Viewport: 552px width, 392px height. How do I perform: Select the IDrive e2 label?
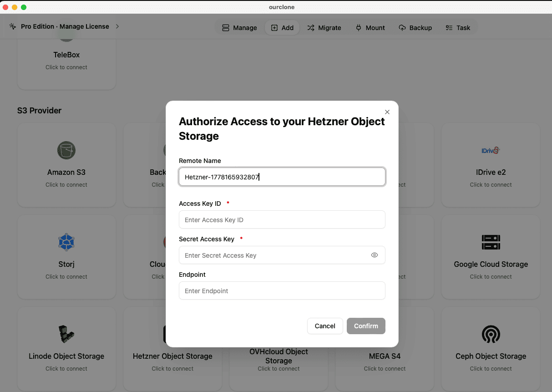click(491, 172)
